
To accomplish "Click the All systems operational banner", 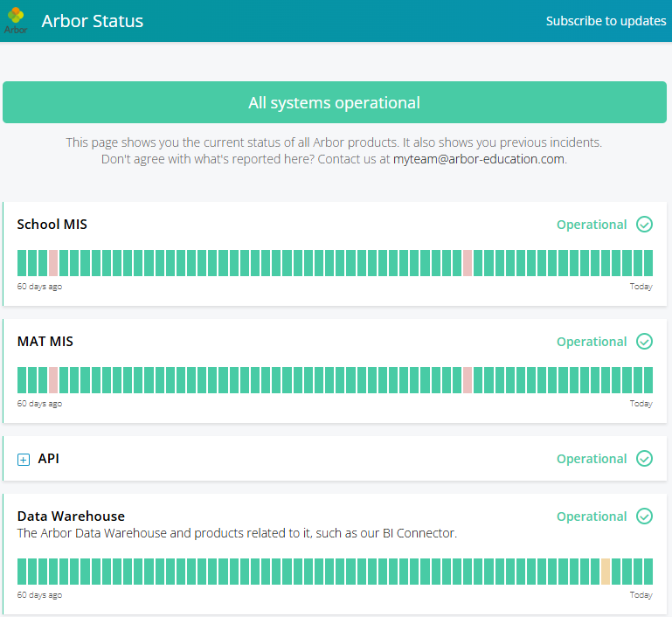I will pyautogui.click(x=335, y=102).
